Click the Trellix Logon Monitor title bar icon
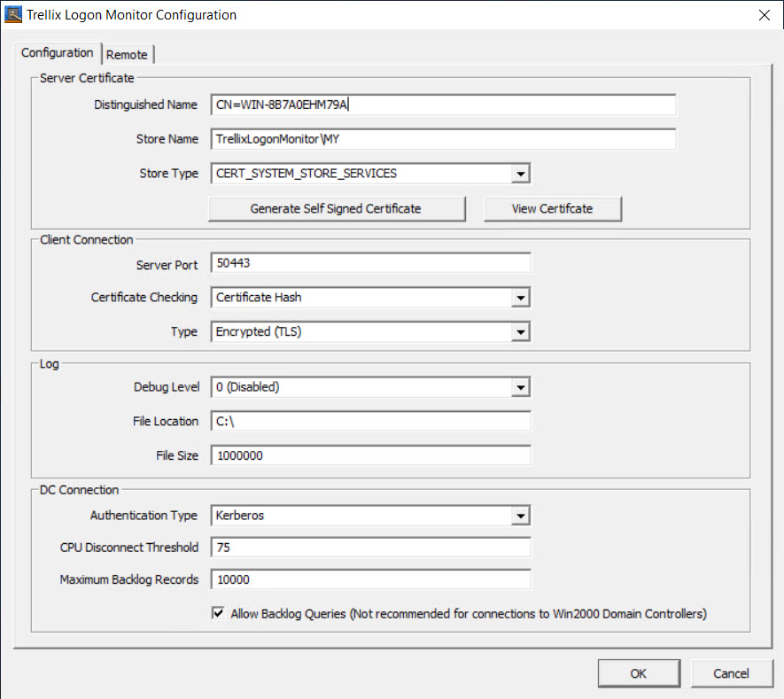Image resolution: width=784 pixels, height=699 pixels. tap(13, 14)
